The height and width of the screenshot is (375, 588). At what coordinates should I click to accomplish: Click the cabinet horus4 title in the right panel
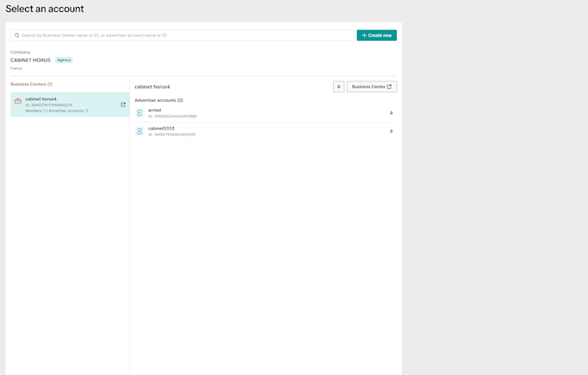click(152, 86)
